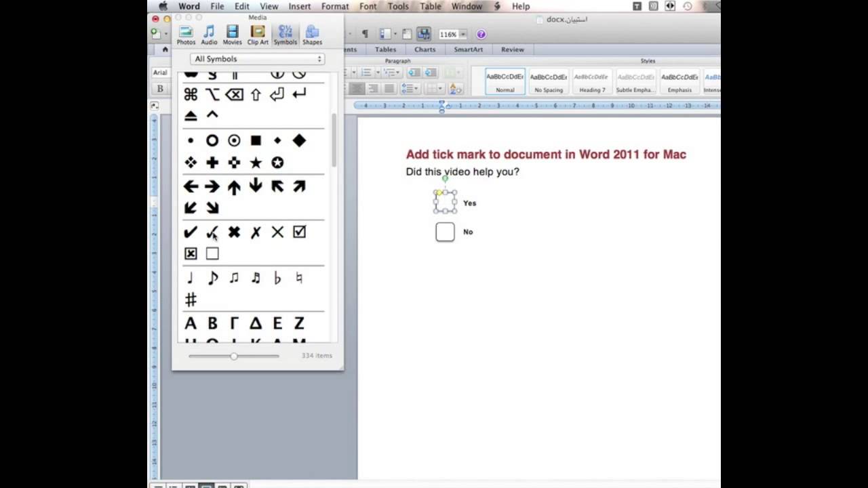Viewport: 868px width, 488px height.
Task: Insert the delete-left key symbol
Action: [234, 94]
